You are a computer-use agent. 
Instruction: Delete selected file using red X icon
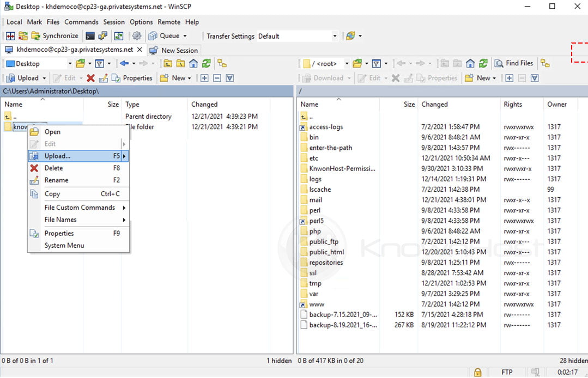tap(90, 78)
